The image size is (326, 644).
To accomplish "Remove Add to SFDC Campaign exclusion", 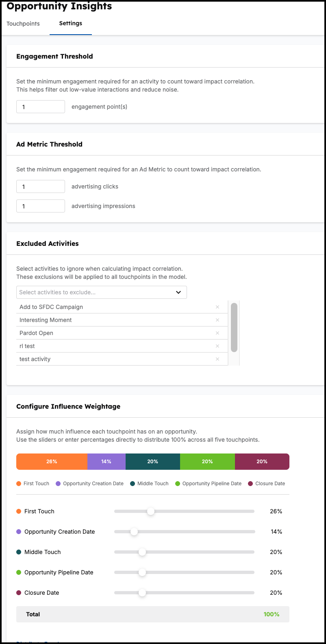I will [x=217, y=307].
